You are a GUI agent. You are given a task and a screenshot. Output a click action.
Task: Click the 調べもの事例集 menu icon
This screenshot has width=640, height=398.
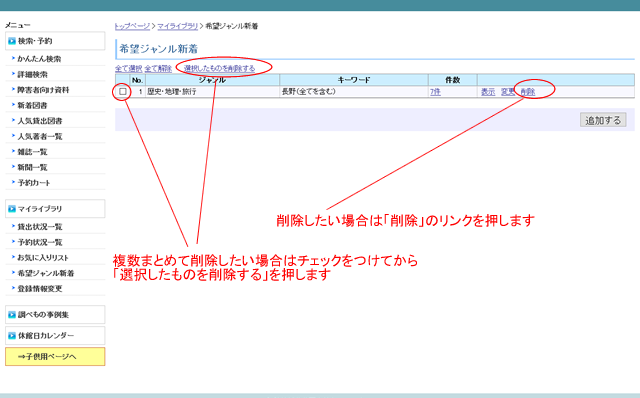click(12, 315)
